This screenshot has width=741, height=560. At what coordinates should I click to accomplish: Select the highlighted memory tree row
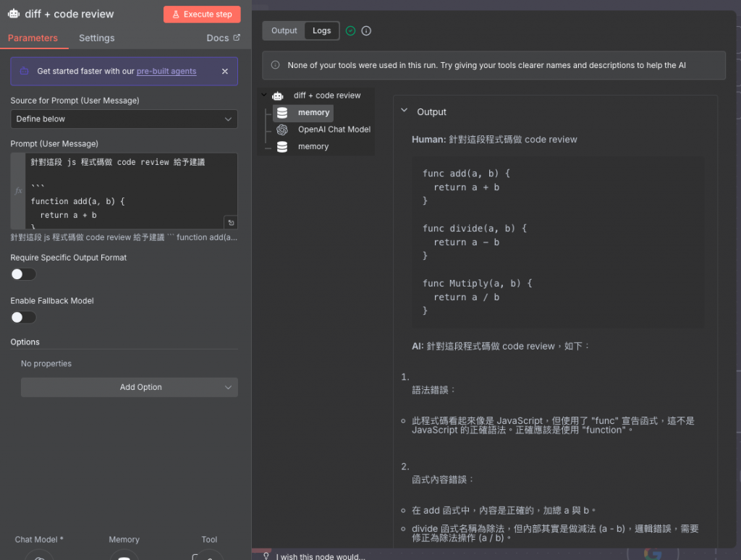coord(303,112)
